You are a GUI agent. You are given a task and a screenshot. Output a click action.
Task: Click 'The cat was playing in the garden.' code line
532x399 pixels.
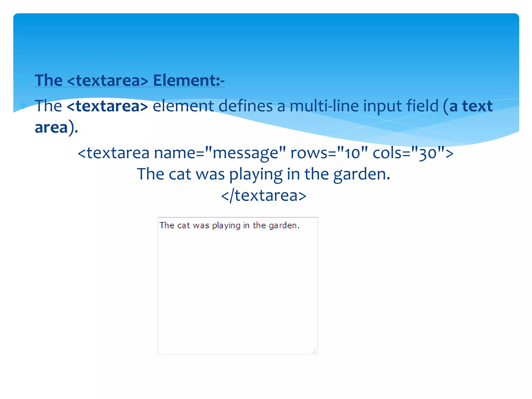[264, 174]
